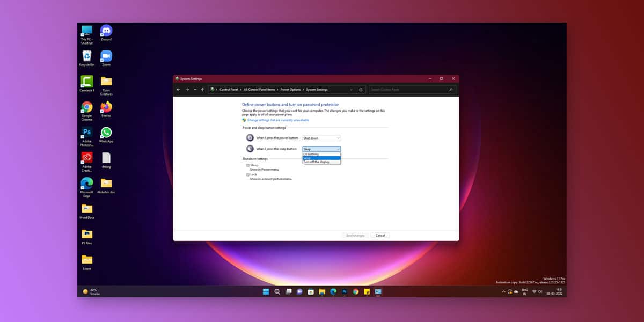The image size is (644, 322).
Task: Click All Control Panel Items breadcrumb
Action: [259, 90]
